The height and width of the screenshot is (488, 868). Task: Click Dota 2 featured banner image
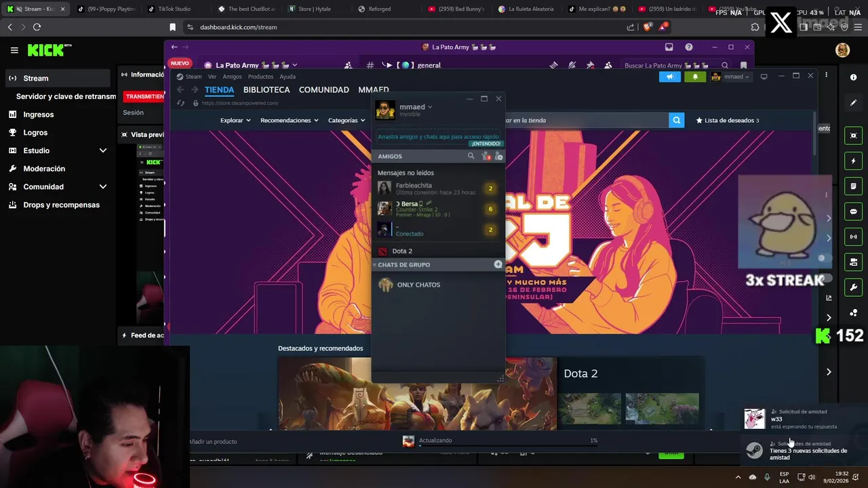(x=417, y=394)
